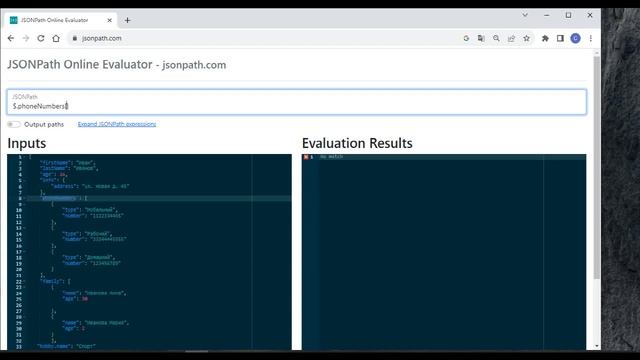The height and width of the screenshot is (360, 640).
Task: Click the "No match" text in results
Action: coord(331,157)
